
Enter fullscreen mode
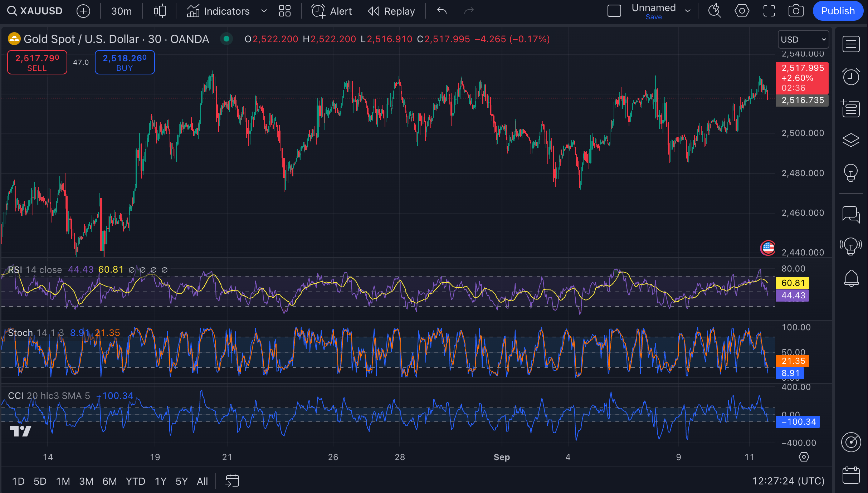[x=769, y=11]
